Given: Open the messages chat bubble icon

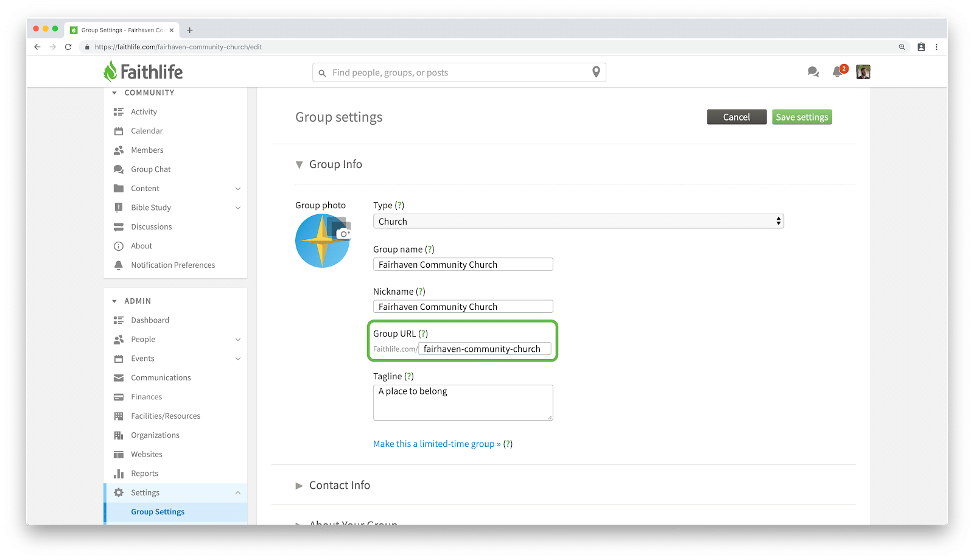Looking at the screenshot, I should pos(813,72).
